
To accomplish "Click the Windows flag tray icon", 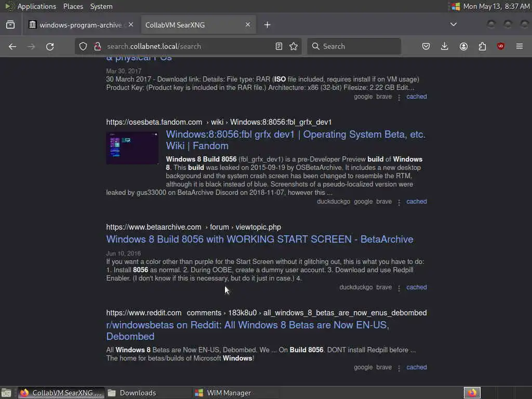I will tap(455, 6).
